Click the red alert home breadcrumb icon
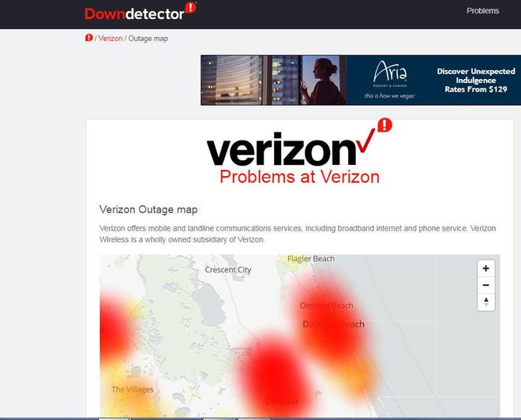 [88, 38]
